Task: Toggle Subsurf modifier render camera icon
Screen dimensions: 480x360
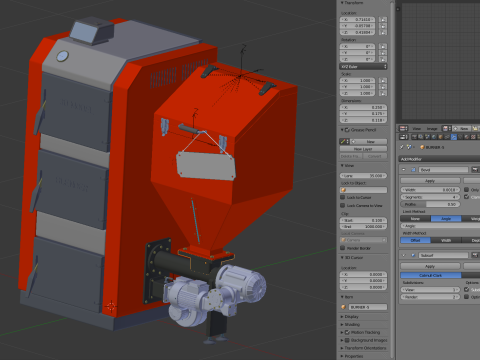Action: 475,255
